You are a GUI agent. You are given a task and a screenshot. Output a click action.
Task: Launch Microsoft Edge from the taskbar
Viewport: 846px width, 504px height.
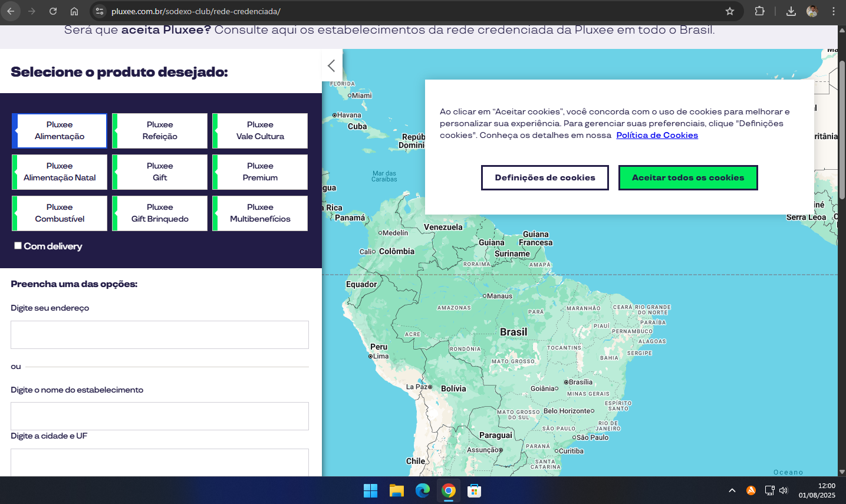[x=423, y=490]
